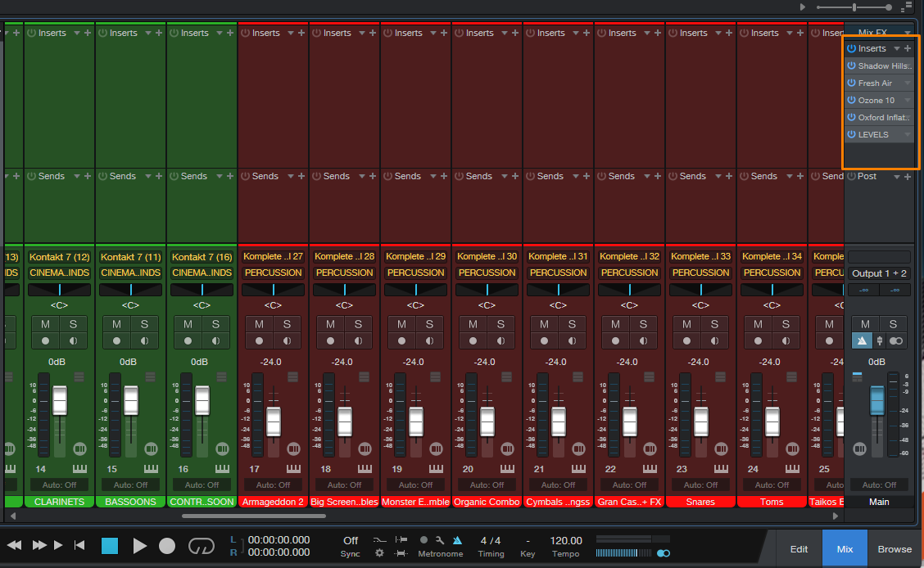Click the Main channel volume fader
Image resolution: width=924 pixels, height=568 pixels.
pos(876,401)
